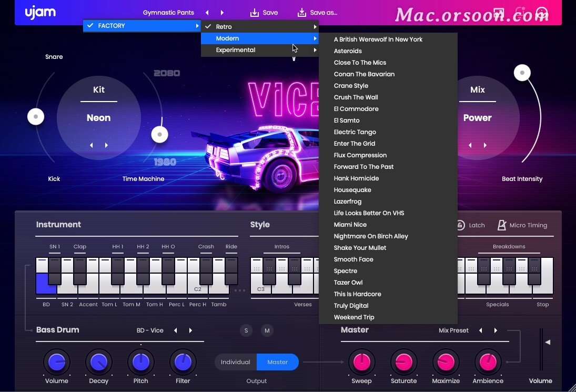The width and height of the screenshot is (576, 392).
Task: Click the Save preset icon
Action: point(254,13)
